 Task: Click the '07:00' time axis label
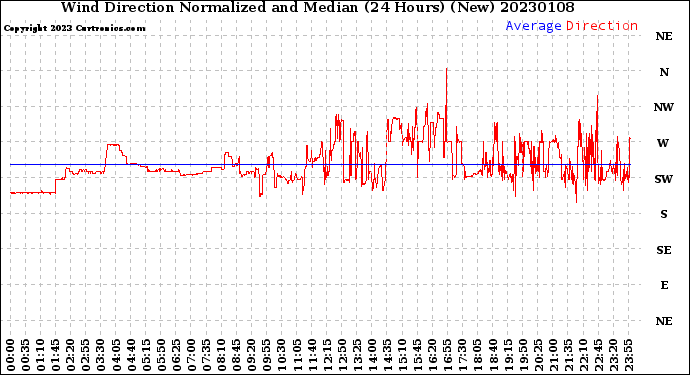(x=191, y=355)
